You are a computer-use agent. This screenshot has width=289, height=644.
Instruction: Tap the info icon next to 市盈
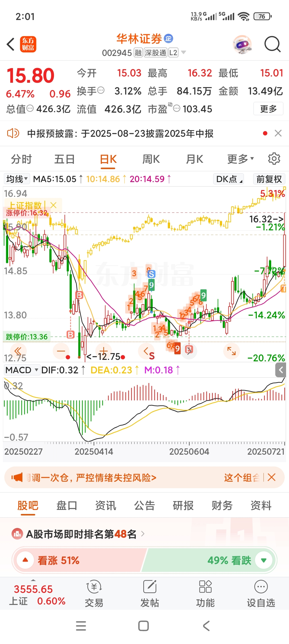point(177,108)
